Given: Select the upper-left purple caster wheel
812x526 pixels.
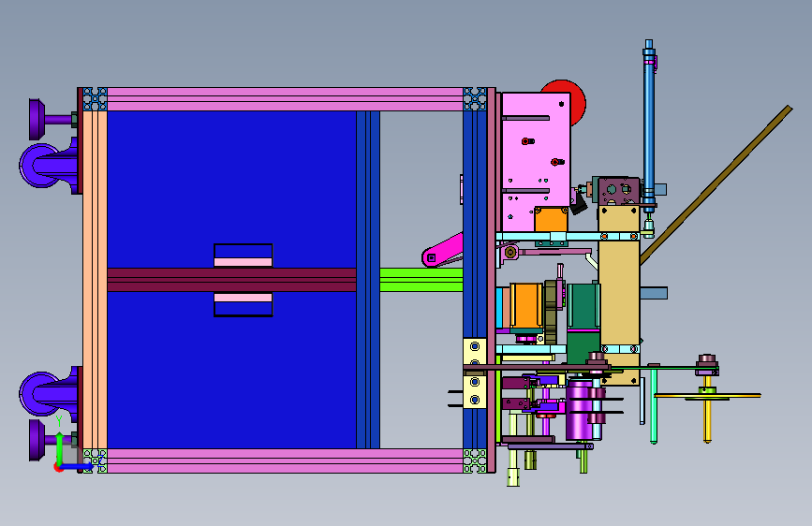Looking at the screenshot, I should (x=48, y=166).
